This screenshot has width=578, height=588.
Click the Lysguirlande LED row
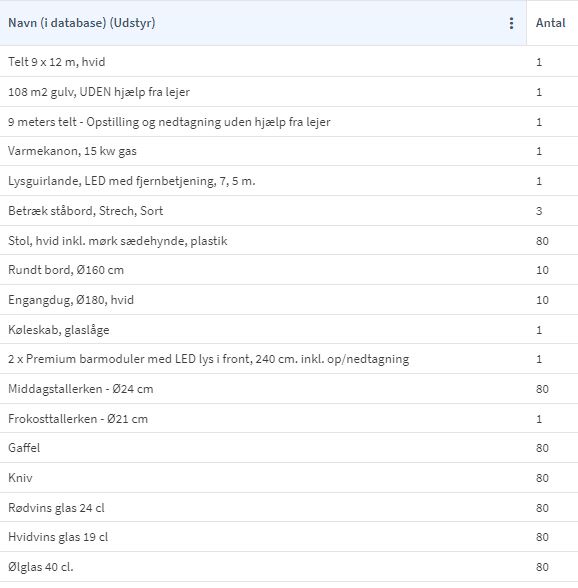point(289,181)
